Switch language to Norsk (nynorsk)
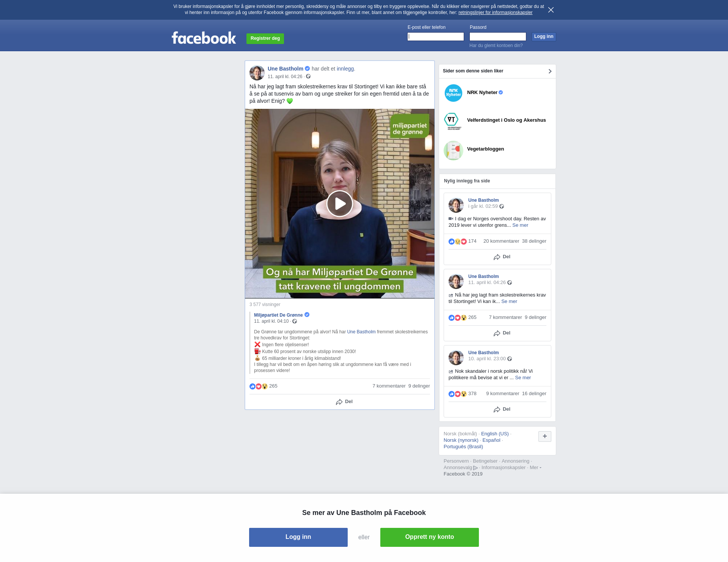The width and height of the screenshot is (728, 562). 461,440
